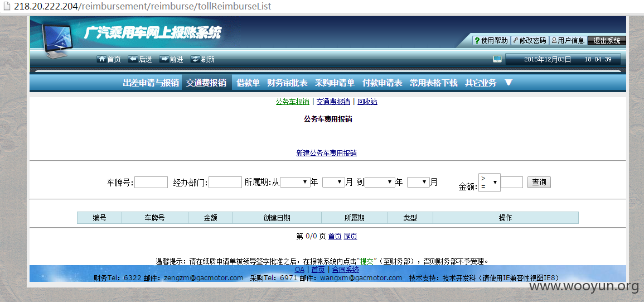The height and width of the screenshot is (302, 644).
Task: Go to 首页 in the navigation bar
Action: pos(109,59)
